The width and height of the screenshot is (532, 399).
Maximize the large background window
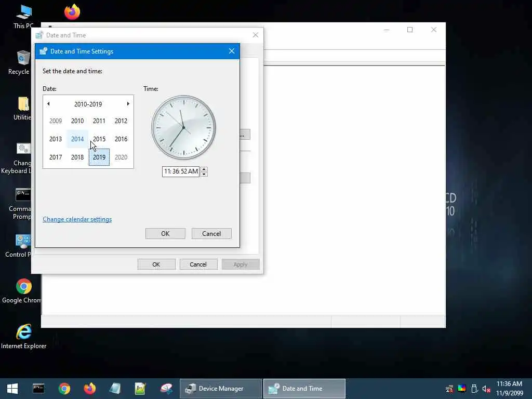(410, 30)
